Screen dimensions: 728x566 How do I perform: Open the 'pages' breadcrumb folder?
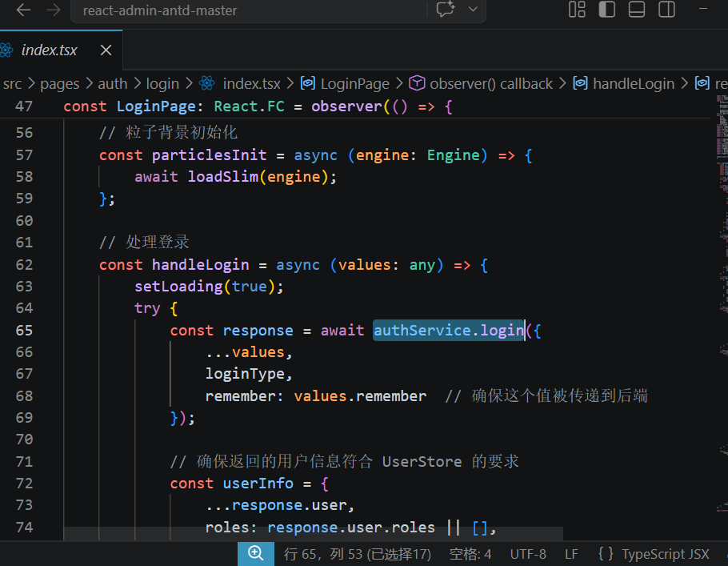pyautogui.click(x=59, y=83)
